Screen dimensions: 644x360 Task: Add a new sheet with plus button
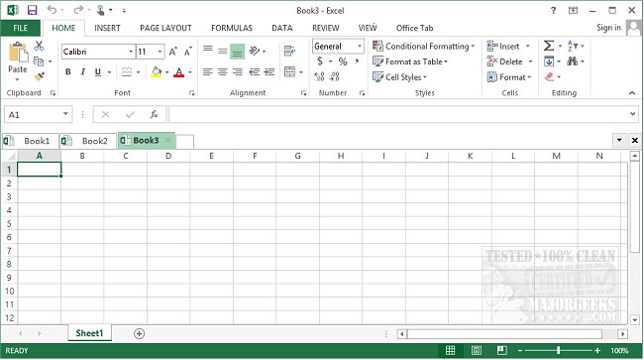coord(140,333)
